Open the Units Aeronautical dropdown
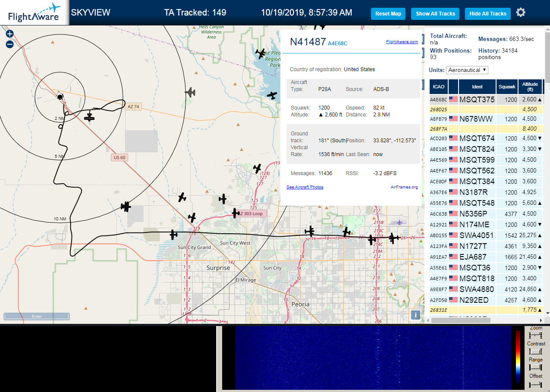This screenshot has width=550, height=392. (x=467, y=70)
